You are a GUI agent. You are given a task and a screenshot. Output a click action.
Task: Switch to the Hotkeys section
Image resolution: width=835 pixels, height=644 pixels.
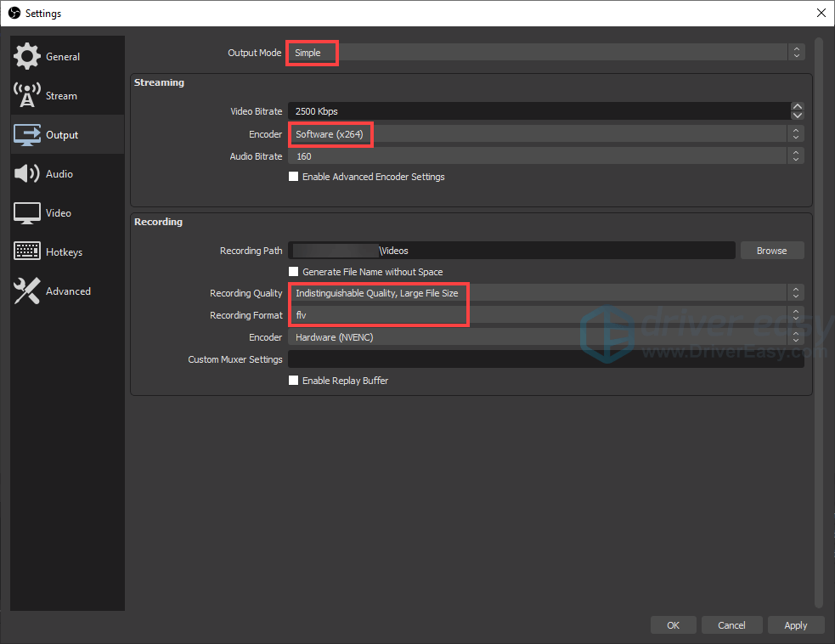point(65,251)
